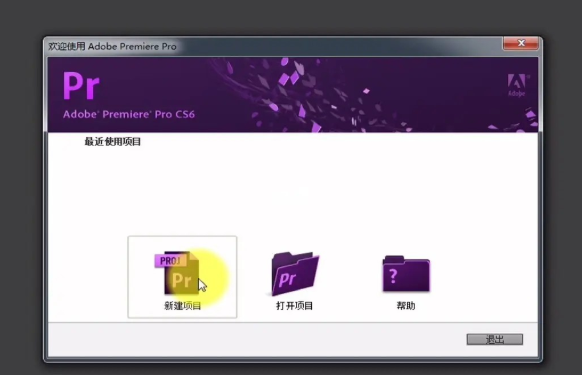582x375 pixels.
Task: Click the 最近使用项目 heading
Action: (112, 141)
